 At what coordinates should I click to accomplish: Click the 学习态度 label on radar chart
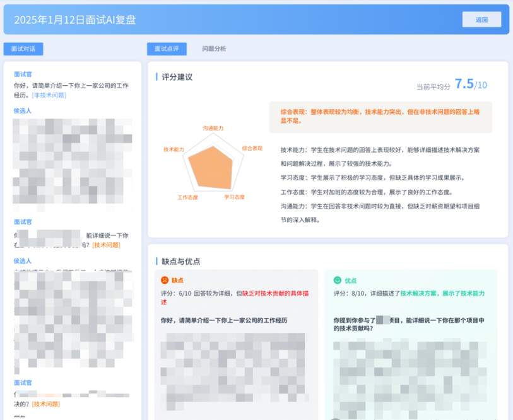(x=234, y=197)
